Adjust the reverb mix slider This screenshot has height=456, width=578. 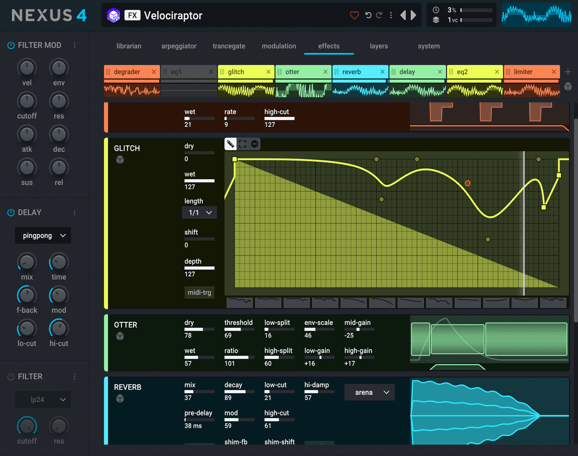coord(199,391)
